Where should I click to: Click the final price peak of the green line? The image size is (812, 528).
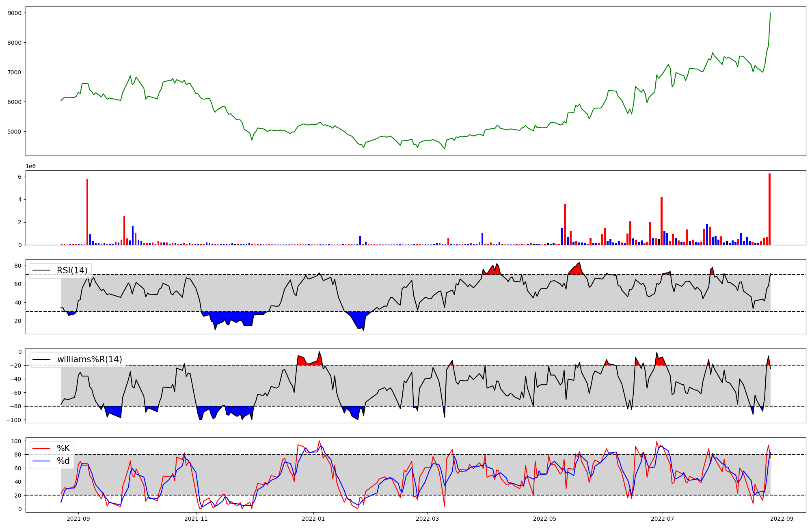pos(770,13)
